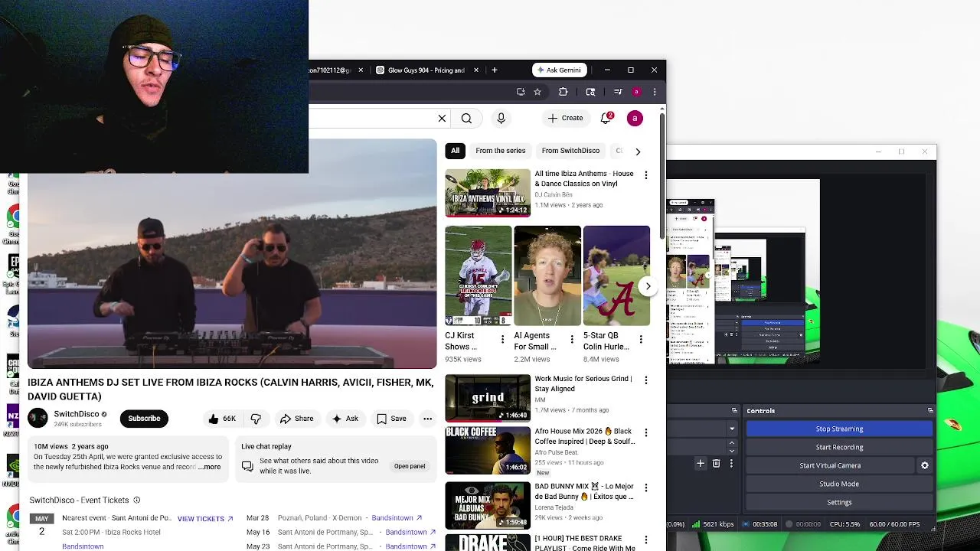Click the install app icon in address bar
This screenshot has width=980, height=551.
[521, 92]
